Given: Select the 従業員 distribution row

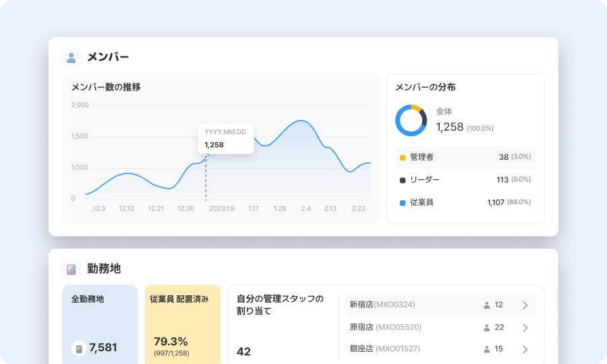Looking at the screenshot, I should click(x=465, y=202).
